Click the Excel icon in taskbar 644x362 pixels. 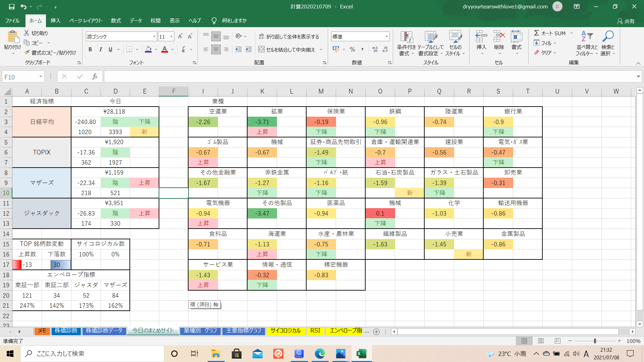[361, 354]
